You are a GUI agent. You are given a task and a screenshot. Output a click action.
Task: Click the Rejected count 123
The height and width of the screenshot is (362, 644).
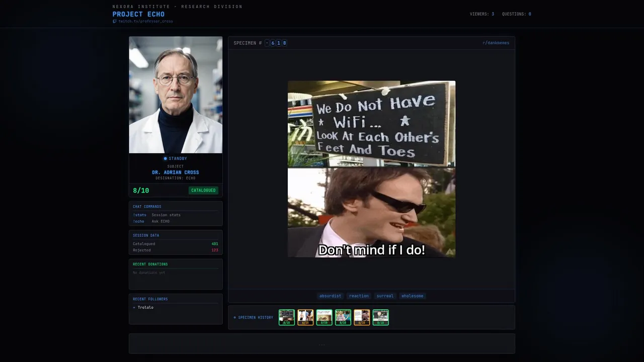point(215,250)
